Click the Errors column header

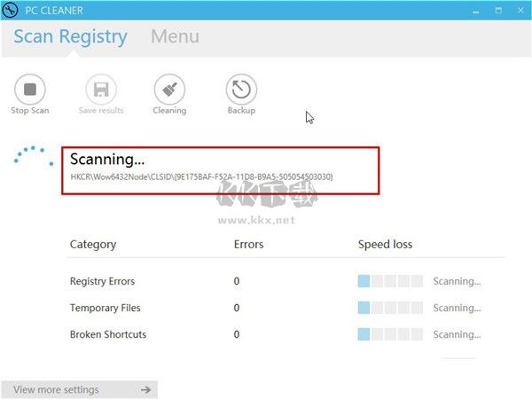pos(248,245)
